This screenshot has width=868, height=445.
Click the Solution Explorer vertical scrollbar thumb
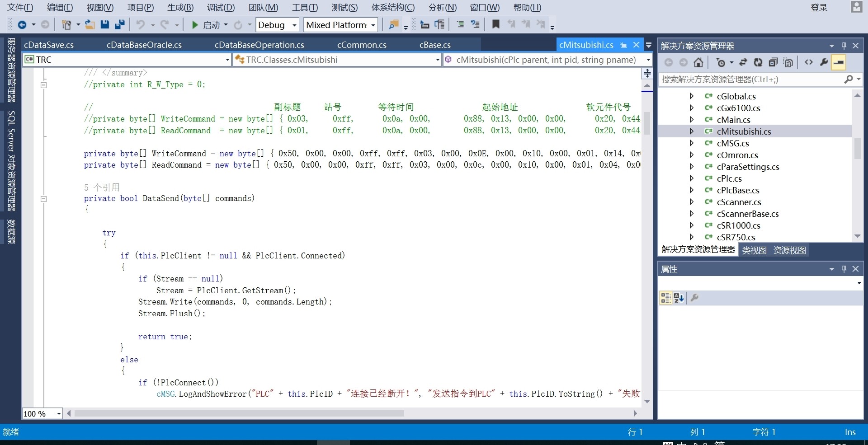tap(857, 148)
